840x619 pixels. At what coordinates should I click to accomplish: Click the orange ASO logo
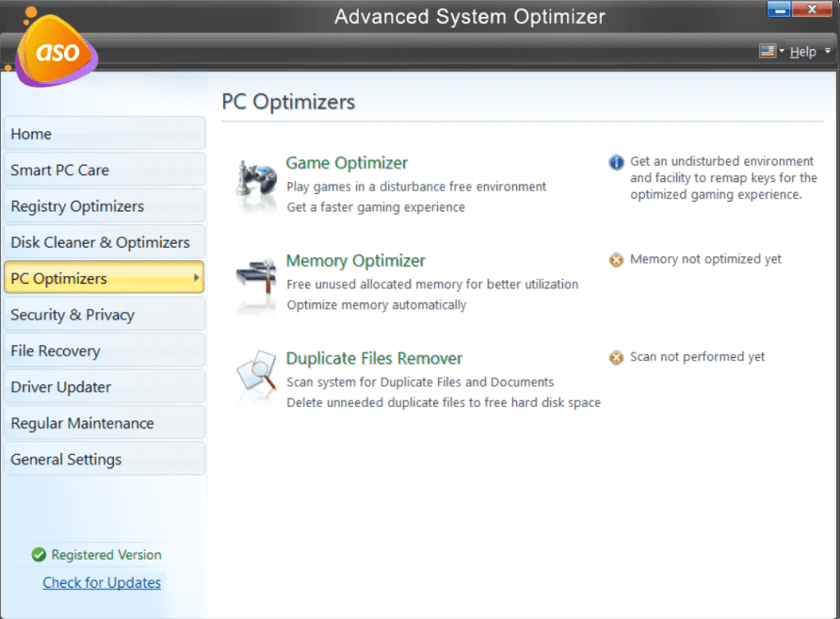point(55,51)
